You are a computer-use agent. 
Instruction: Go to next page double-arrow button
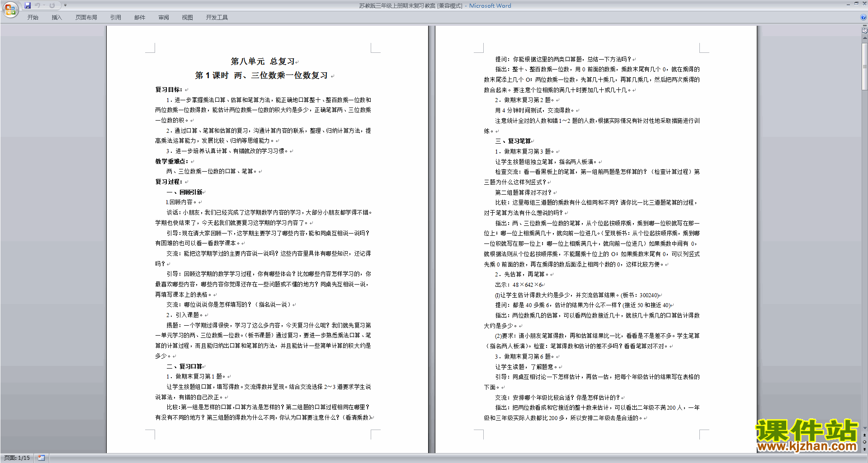pyautogui.click(x=864, y=449)
